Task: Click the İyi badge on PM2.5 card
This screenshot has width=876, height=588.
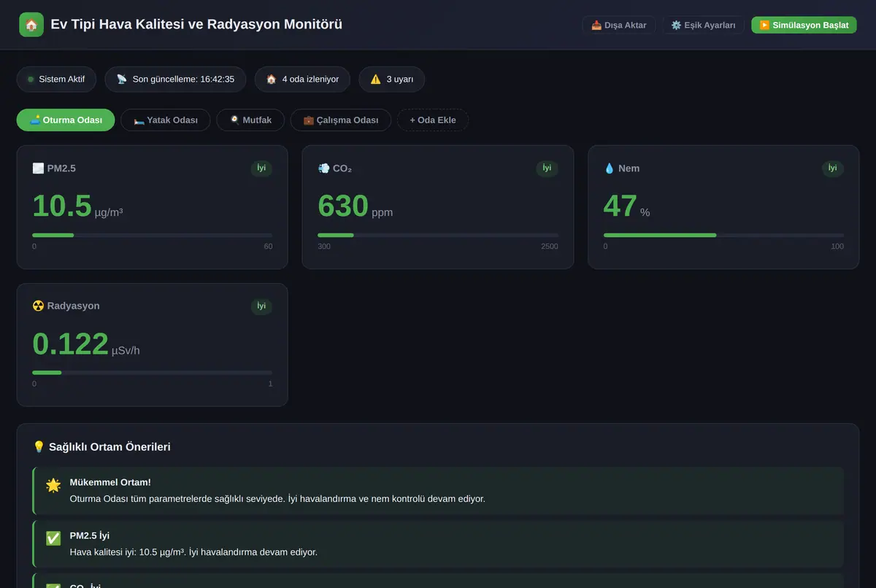Action: click(x=261, y=169)
